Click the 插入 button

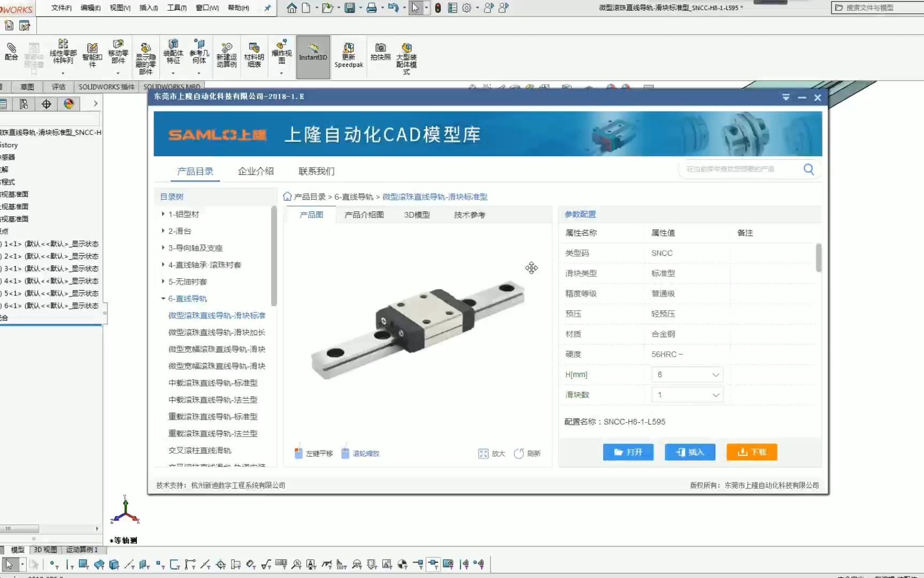pos(690,452)
